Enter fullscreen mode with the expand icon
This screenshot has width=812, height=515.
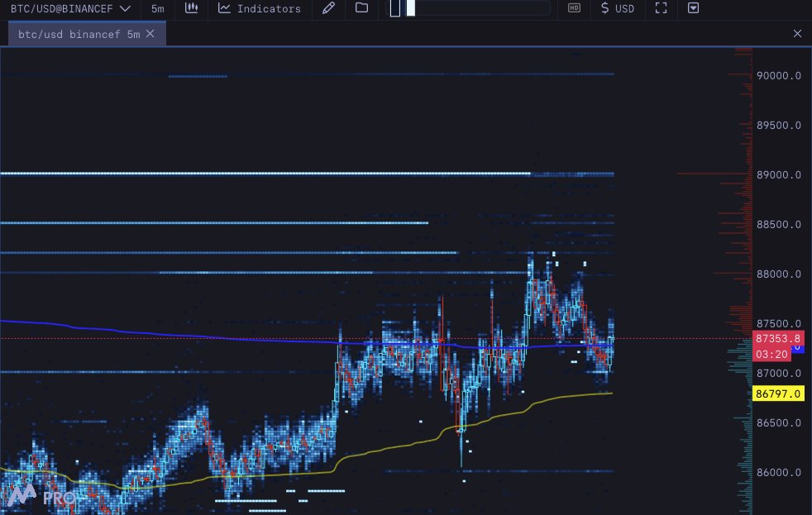(x=661, y=8)
